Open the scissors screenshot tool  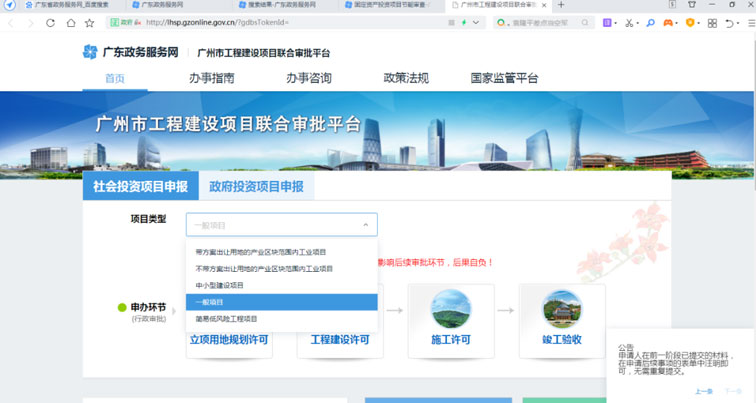(629, 23)
